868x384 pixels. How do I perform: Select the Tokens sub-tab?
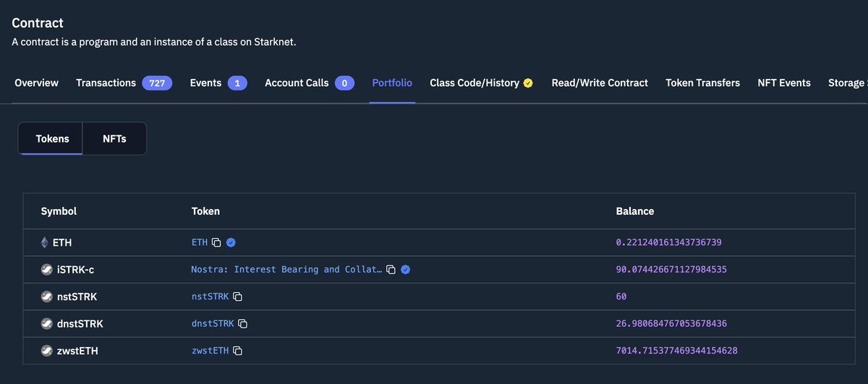[x=52, y=138]
